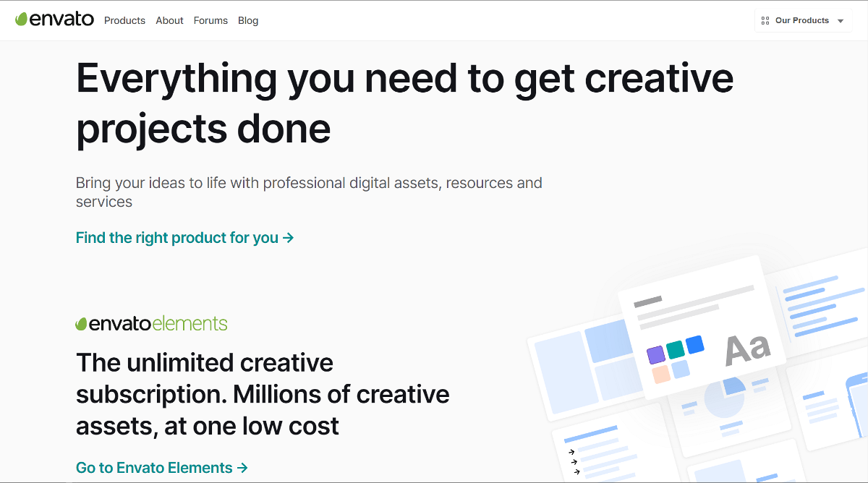The width and height of the screenshot is (868, 483).
Task: Open the Products menu item
Action: 124,20
